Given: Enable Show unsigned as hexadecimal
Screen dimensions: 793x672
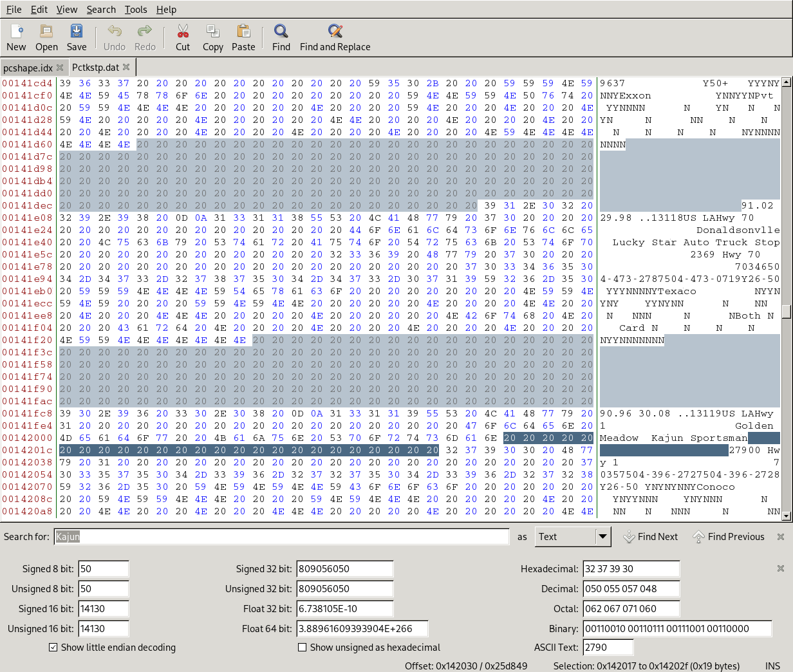Looking at the screenshot, I should tap(303, 648).
